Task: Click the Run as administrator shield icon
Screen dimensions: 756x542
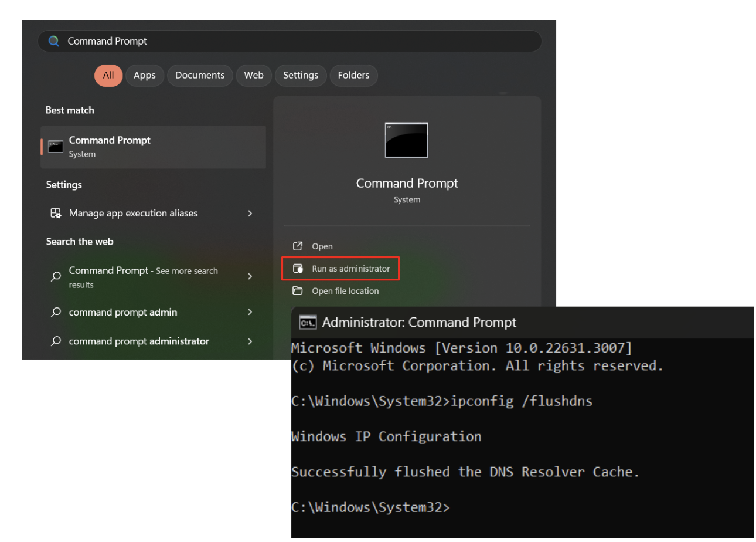Action: pyautogui.click(x=299, y=269)
